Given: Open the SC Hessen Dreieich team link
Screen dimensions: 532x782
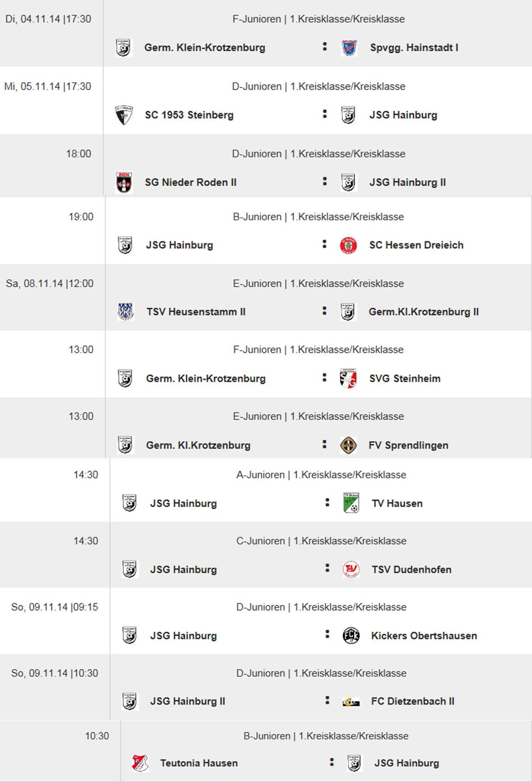Looking at the screenshot, I should click(416, 245).
